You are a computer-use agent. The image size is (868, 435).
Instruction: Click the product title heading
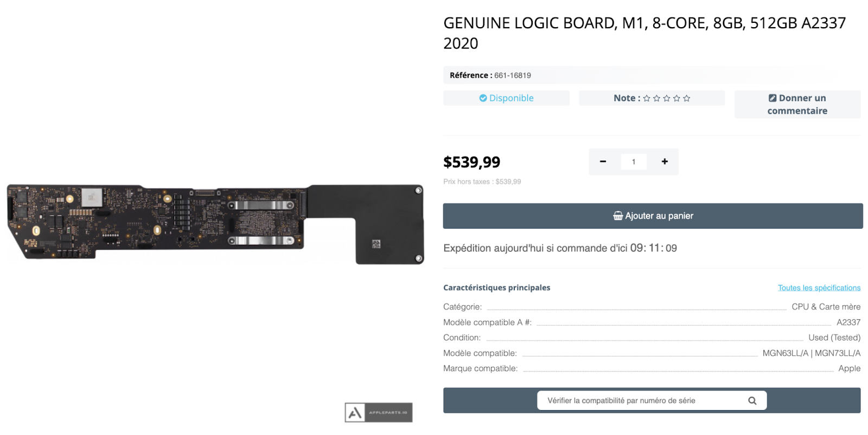[x=644, y=33]
